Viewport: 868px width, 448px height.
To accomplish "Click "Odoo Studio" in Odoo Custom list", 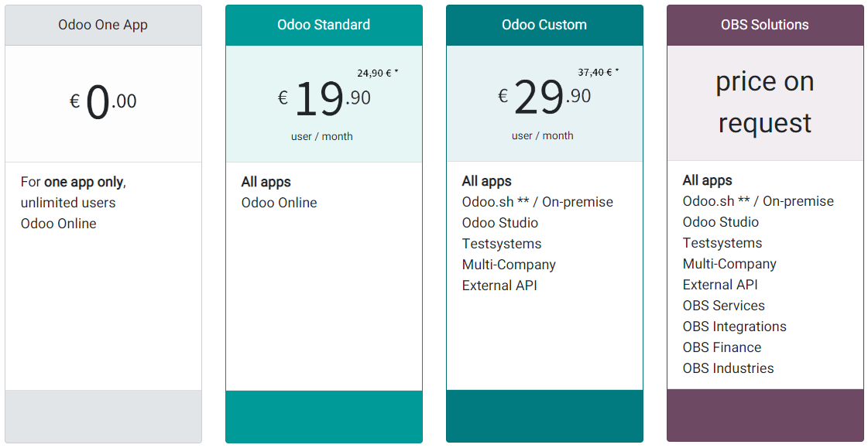I will 500,223.
